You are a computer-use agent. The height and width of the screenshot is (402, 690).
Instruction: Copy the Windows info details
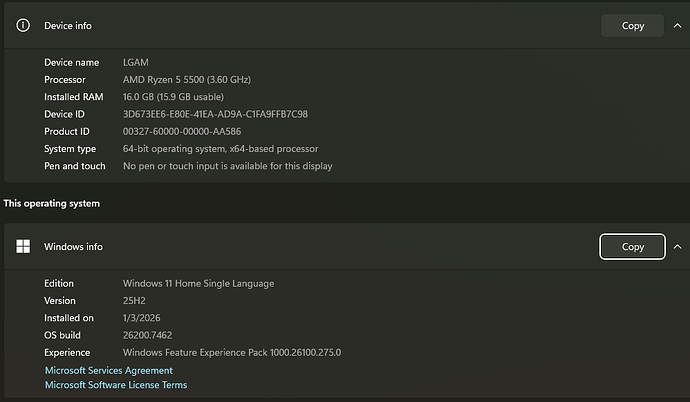pos(632,247)
